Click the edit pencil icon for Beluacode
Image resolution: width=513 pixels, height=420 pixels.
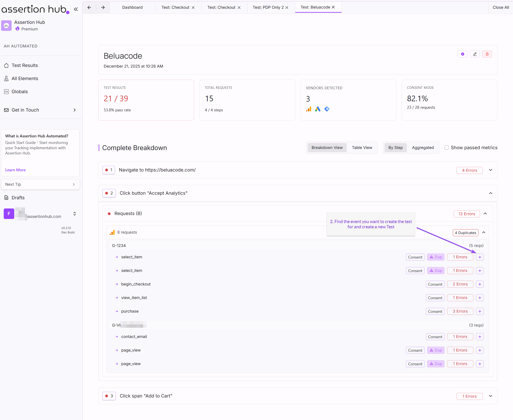click(475, 54)
